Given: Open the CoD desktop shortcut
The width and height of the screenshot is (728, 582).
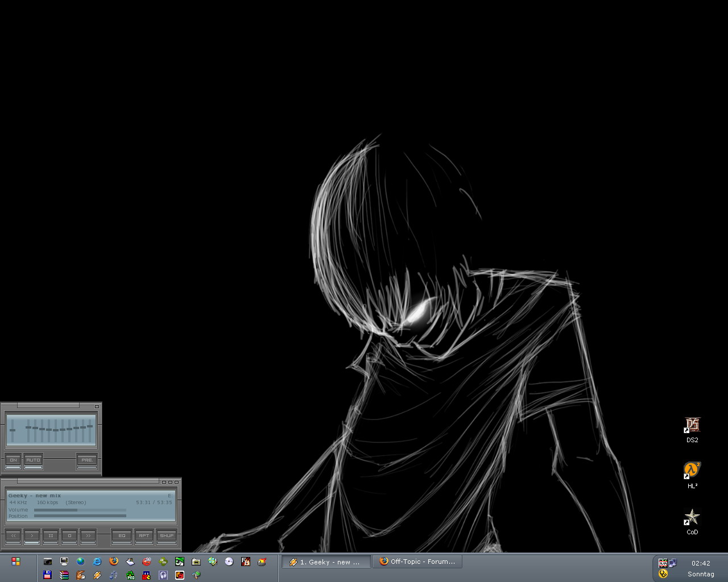Looking at the screenshot, I should tap(692, 522).
